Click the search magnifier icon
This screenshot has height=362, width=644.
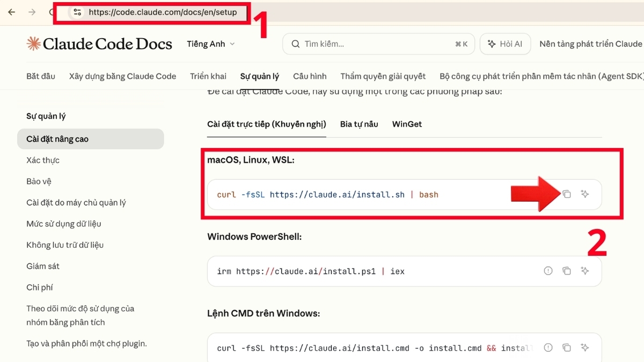(296, 44)
